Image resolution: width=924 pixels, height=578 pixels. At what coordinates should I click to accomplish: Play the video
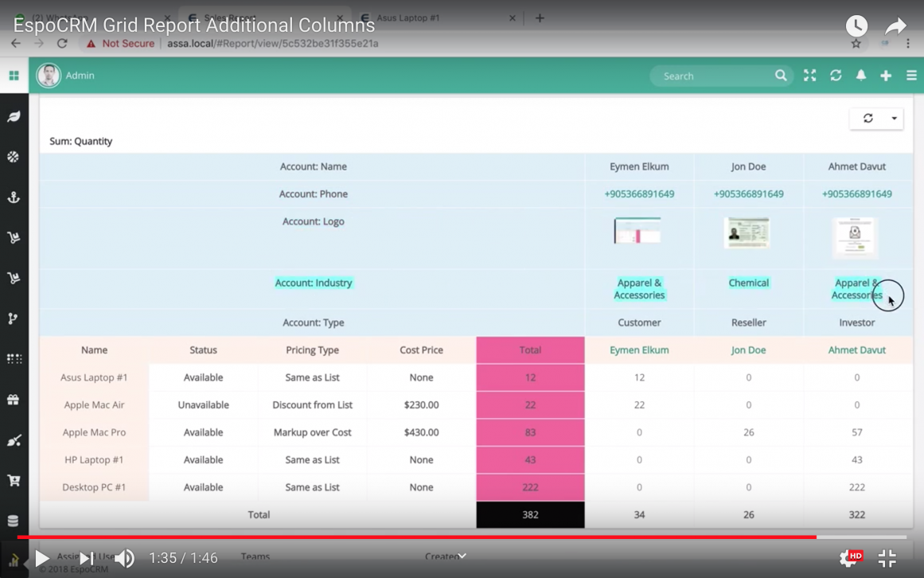pos(41,558)
